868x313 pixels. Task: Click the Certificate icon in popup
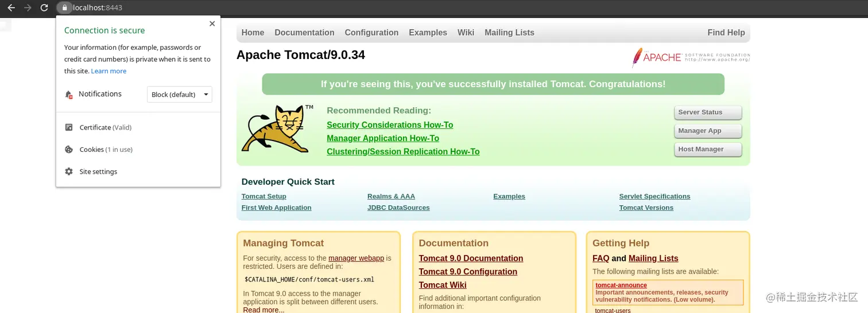tap(69, 127)
